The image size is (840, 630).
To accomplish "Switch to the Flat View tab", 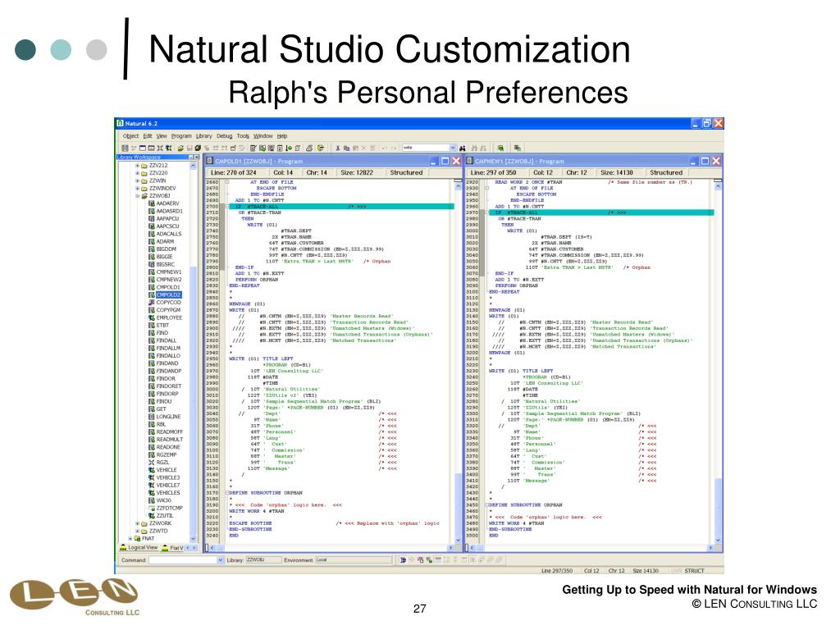I will (x=172, y=547).
